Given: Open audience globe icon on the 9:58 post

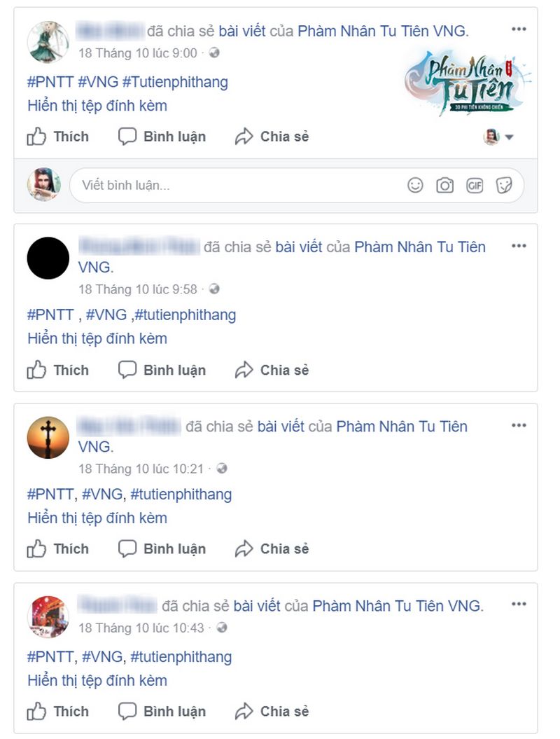Looking at the screenshot, I should click(214, 289).
